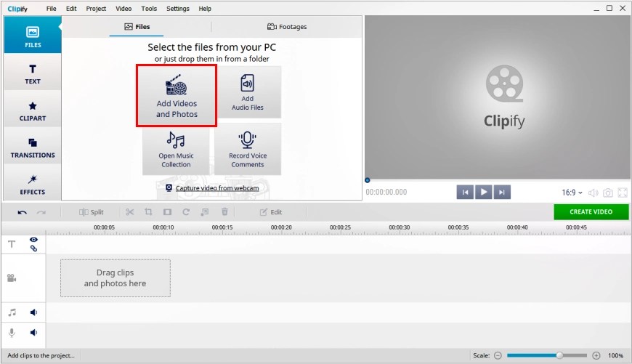The width and height of the screenshot is (632, 364).
Task: Click the voice track microphone icon
Action: pyautogui.click(x=12, y=333)
